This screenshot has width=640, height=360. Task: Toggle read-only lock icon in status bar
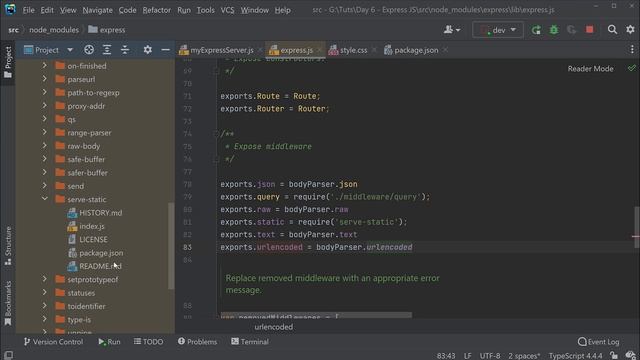(613, 356)
